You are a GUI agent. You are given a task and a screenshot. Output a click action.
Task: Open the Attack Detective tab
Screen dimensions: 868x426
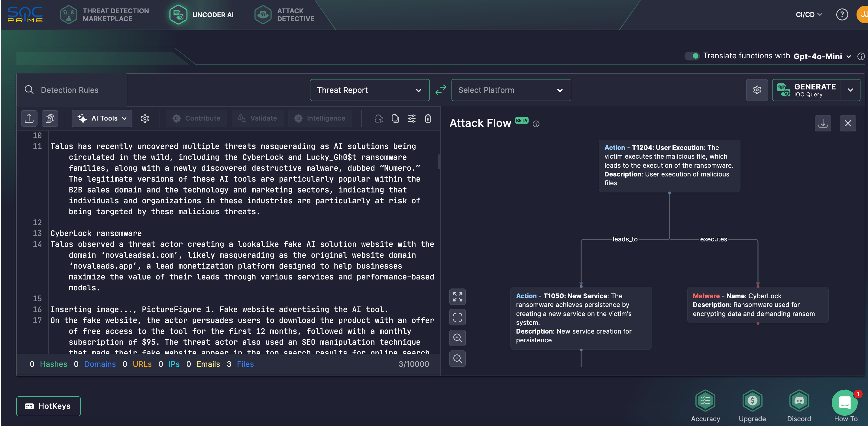click(x=284, y=15)
